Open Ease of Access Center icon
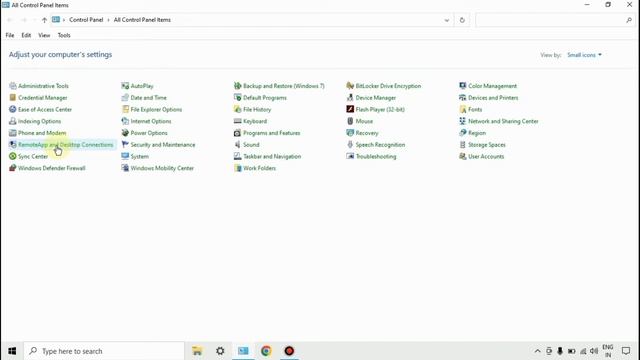The height and width of the screenshot is (360, 640). pyautogui.click(x=13, y=109)
